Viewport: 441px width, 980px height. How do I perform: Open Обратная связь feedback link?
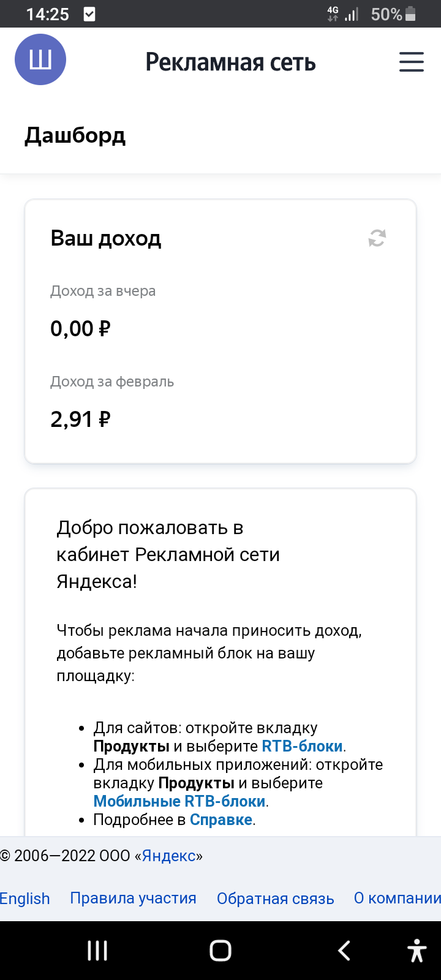pos(275,899)
